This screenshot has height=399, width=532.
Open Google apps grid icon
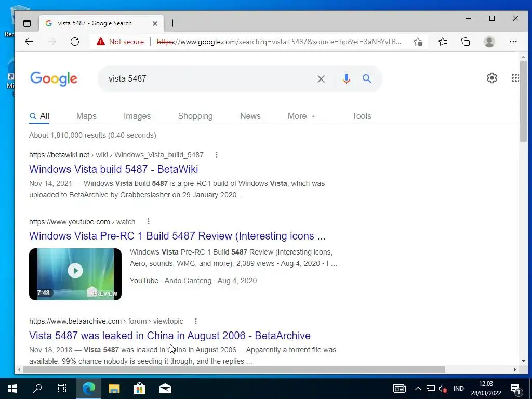point(515,78)
